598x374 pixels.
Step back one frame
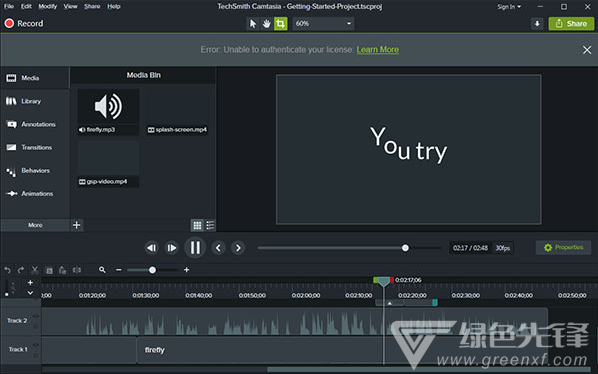(151, 248)
